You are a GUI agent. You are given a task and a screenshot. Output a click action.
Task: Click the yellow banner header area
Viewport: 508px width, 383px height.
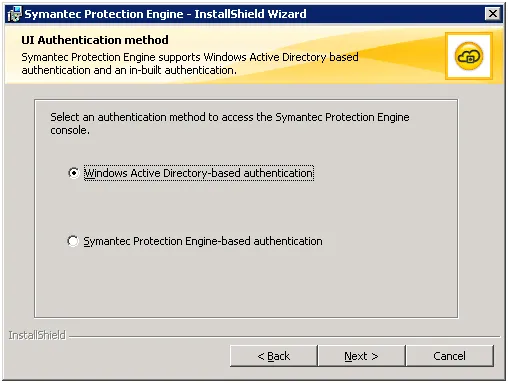click(x=254, y=55)
